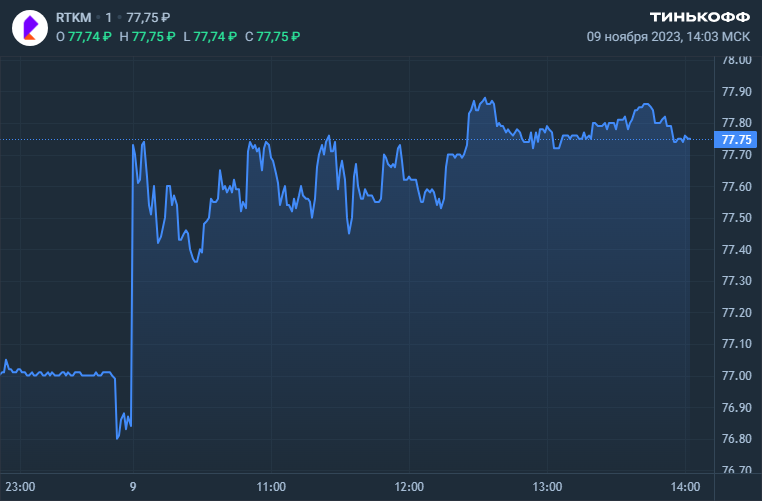This screenshot has height=501, width=762.
Task: Click the highlighted 77.75 current price label
Action: click(x=737, y=139)
